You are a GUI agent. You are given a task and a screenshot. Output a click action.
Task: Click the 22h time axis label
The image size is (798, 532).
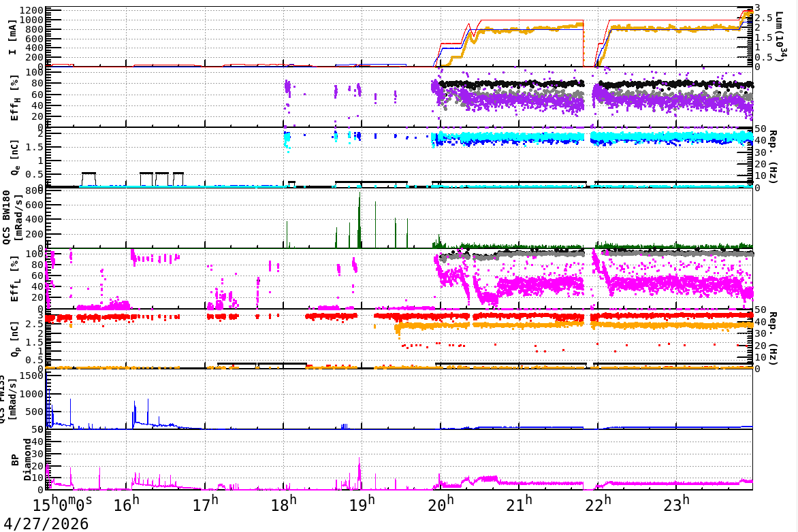click(x=598, y=505)
